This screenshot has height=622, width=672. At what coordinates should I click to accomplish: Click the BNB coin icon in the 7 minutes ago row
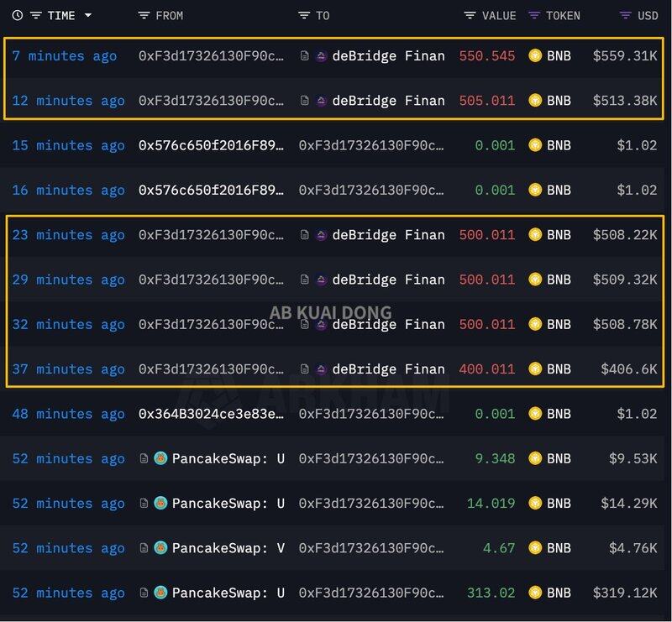pyautogui.click(x=535, y=55)
